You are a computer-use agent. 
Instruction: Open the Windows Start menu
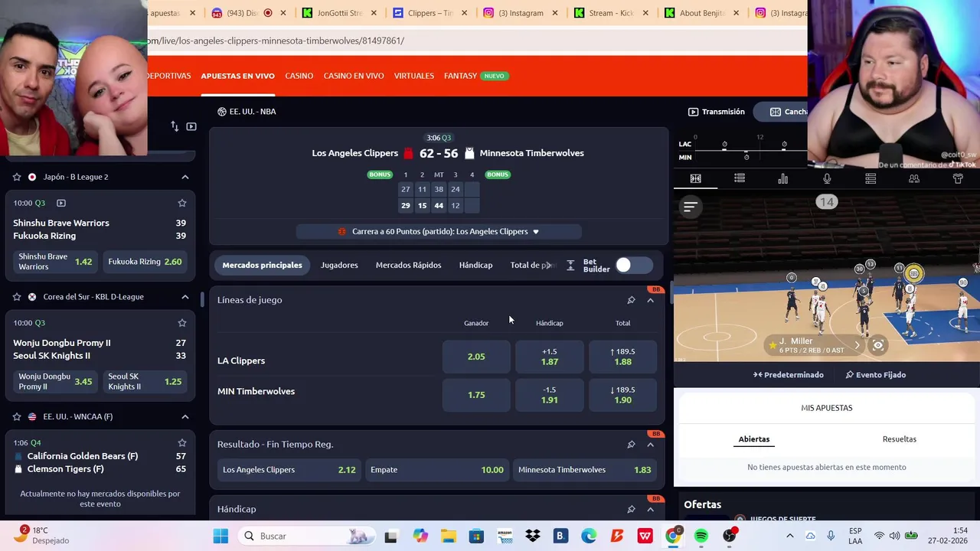(220, 536)
